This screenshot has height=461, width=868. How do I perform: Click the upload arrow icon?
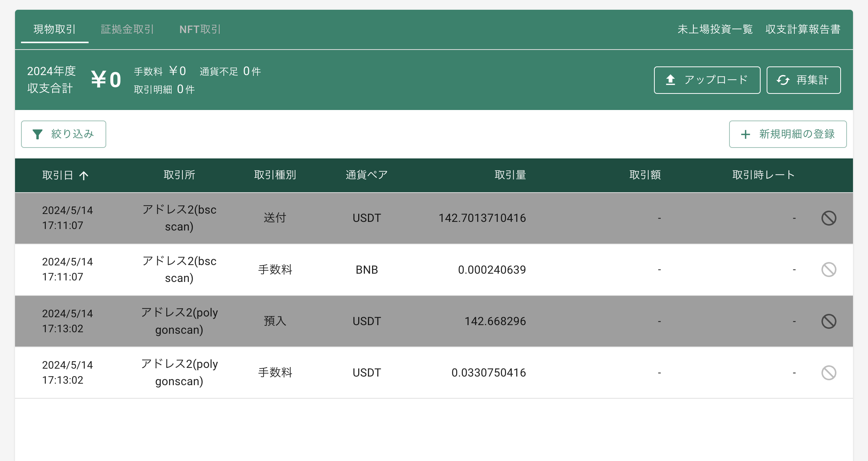(x=671, y=80)
